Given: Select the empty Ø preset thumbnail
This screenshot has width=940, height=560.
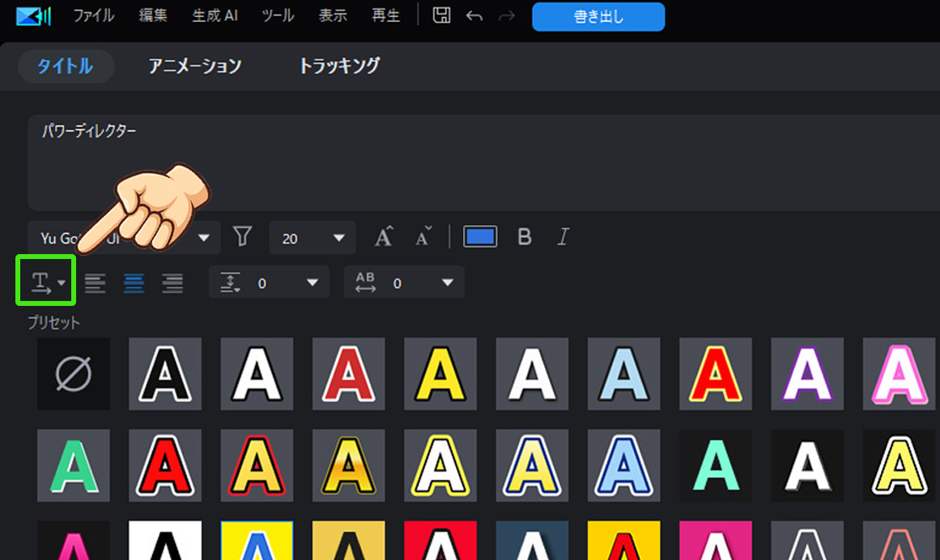Looking at the screenshot, I should click(73, 373).
